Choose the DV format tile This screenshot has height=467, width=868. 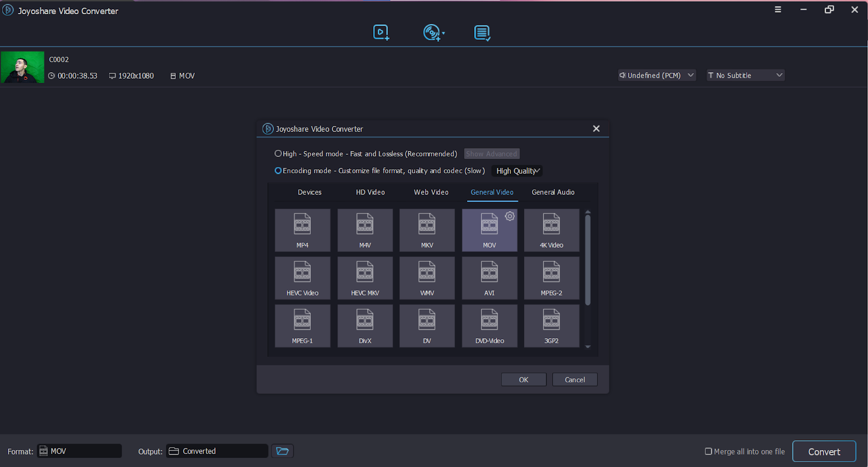(427, 326)
